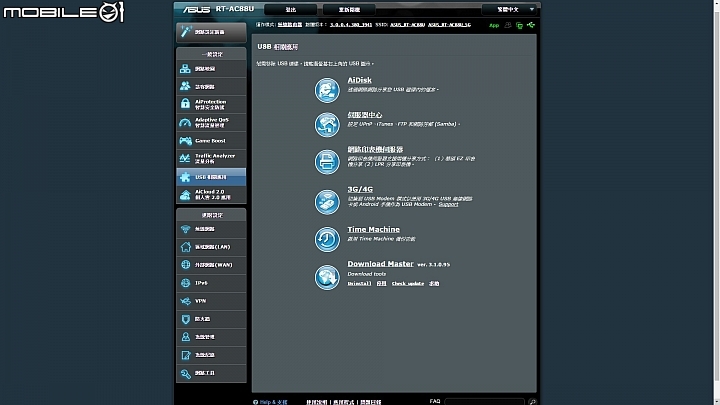Open the VPN sidebar entry
This screenshot has height=405, width=720.
(211, 301)
